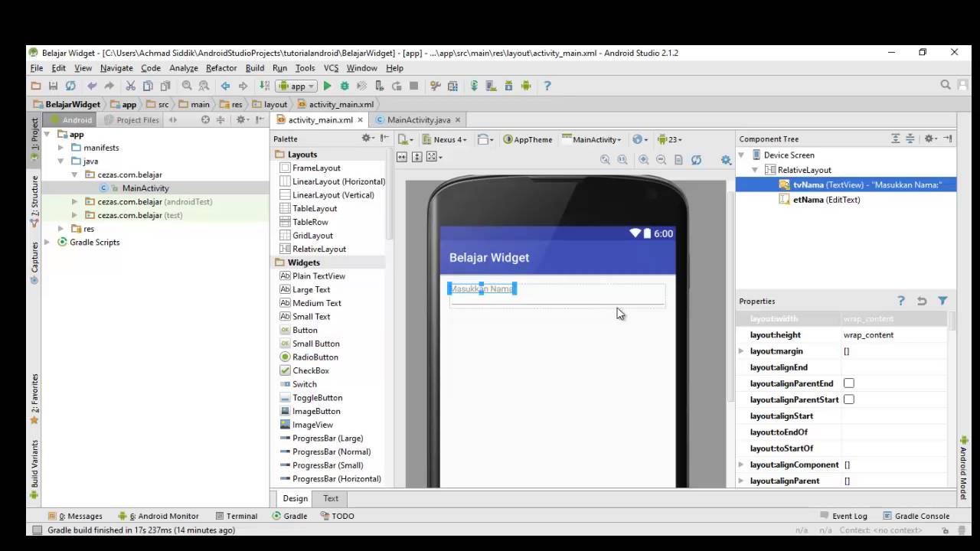Toggle fit width viewport icon in designer
This screenshot has height=551, width=980.
tap(401, 157)
